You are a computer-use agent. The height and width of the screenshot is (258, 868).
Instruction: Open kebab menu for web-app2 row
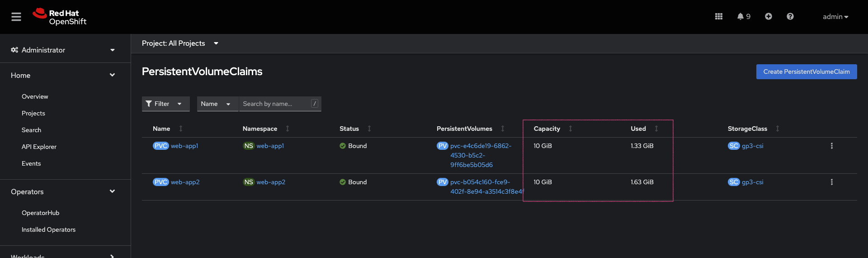[x=831, y=182]
